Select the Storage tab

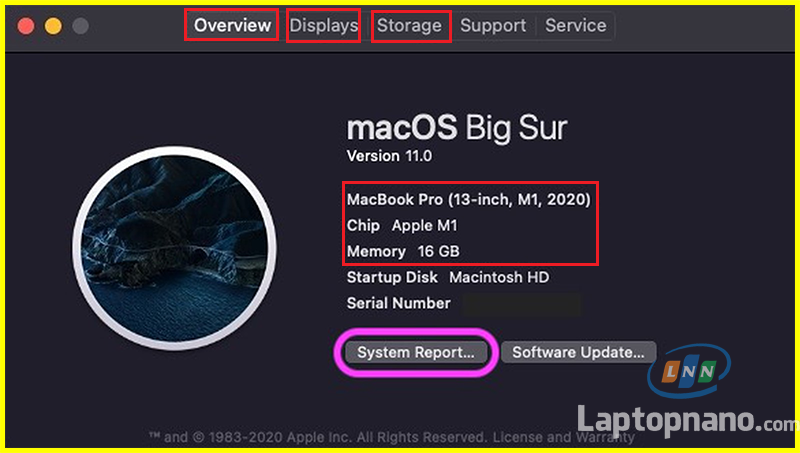click(x=410, y=25)
